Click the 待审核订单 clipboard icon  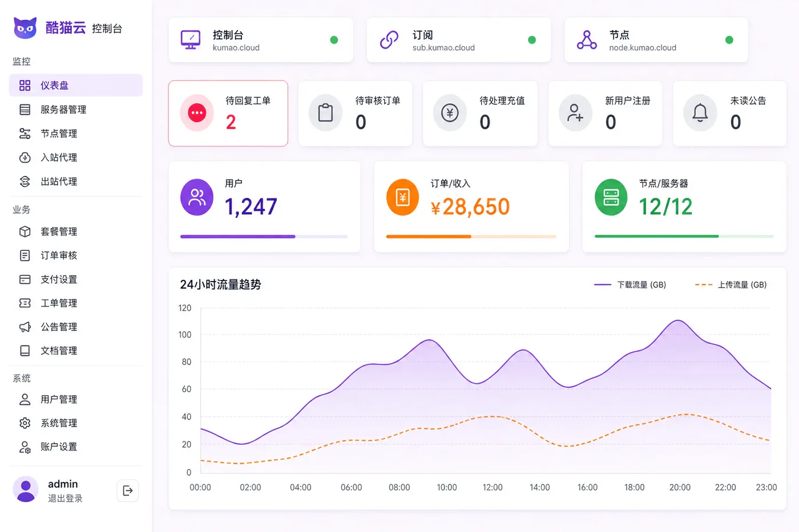[325, 113]
